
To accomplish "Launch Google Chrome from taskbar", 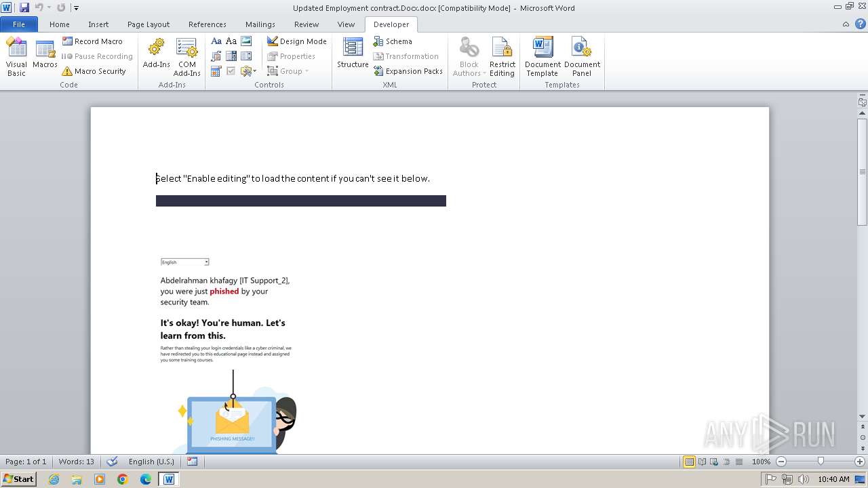I will [122, 479].
